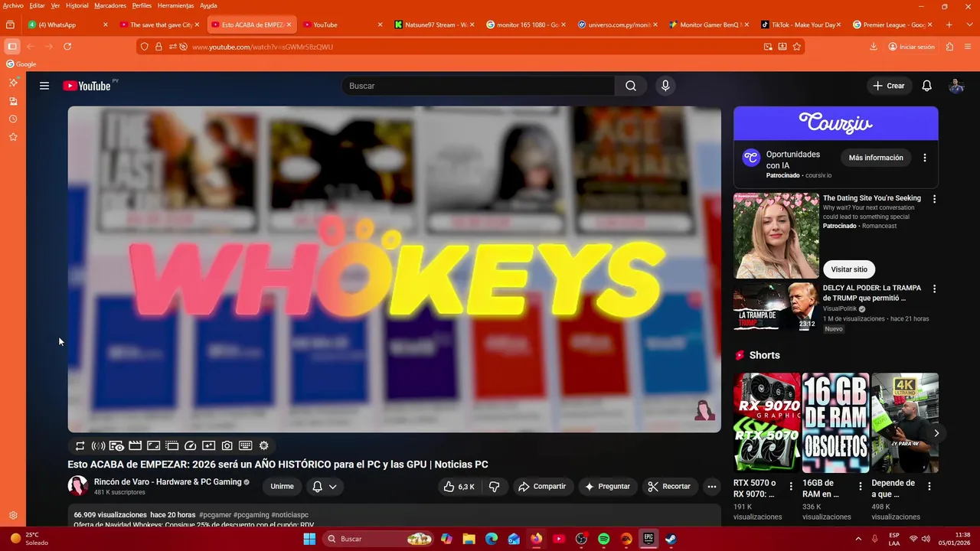
Task: Open browser downloads arrow icon
Action: pos(874,47)
